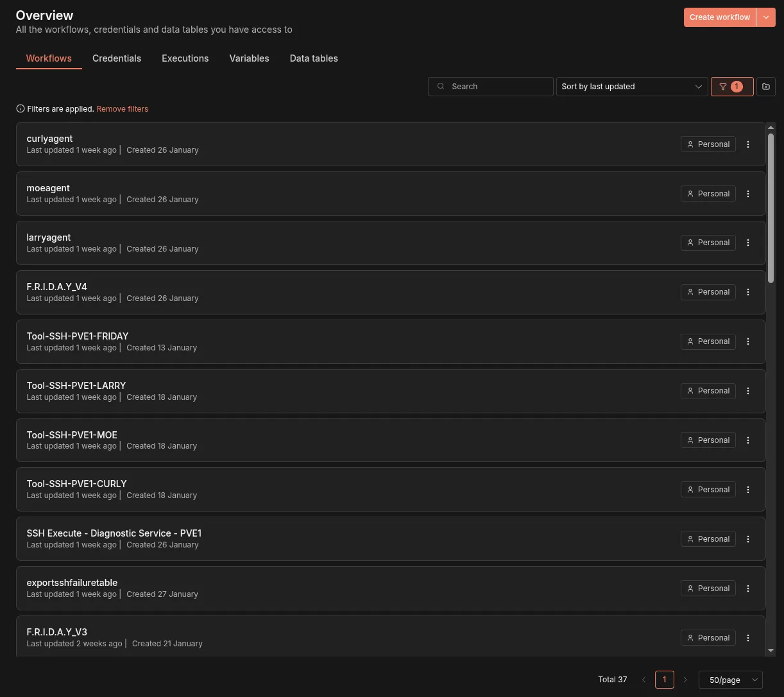
Task: Open options for SSH Execute Diagnostic Service workflow
Action: (x=748, y=538)
